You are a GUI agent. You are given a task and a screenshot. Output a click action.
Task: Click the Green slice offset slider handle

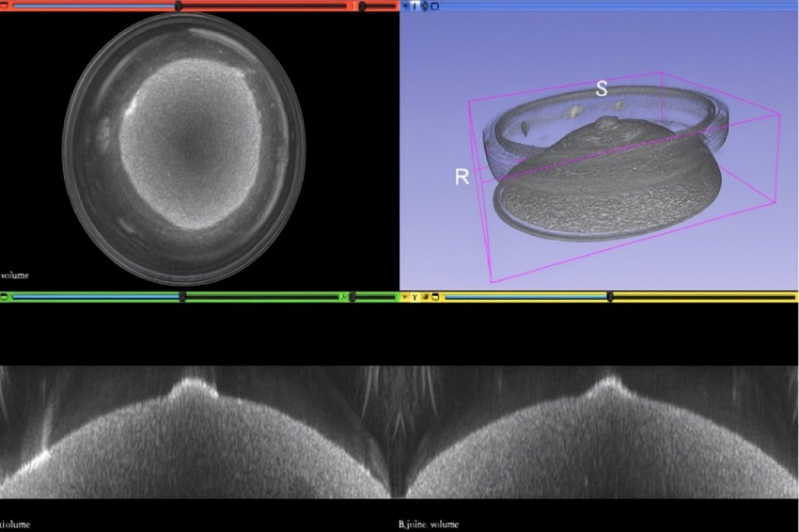click(x=182, y=297)
